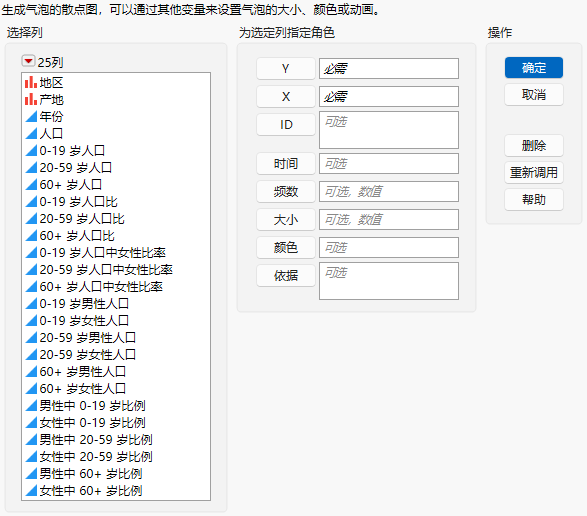This screenshot has width=587, height=516.
Task: Click the icon for 20-59 岁人口中女性比率
Action: (x=31, y=270)
